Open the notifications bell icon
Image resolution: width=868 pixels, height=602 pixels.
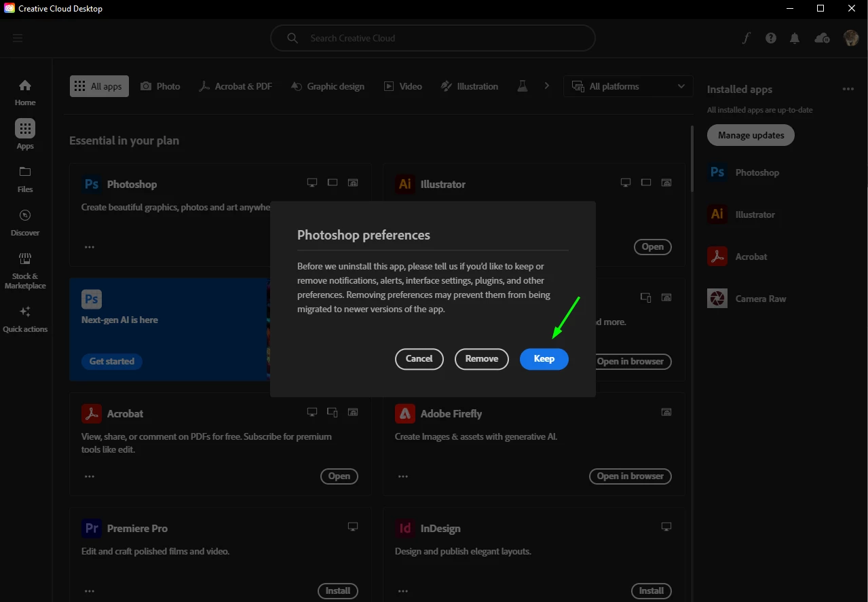[795, 38]
